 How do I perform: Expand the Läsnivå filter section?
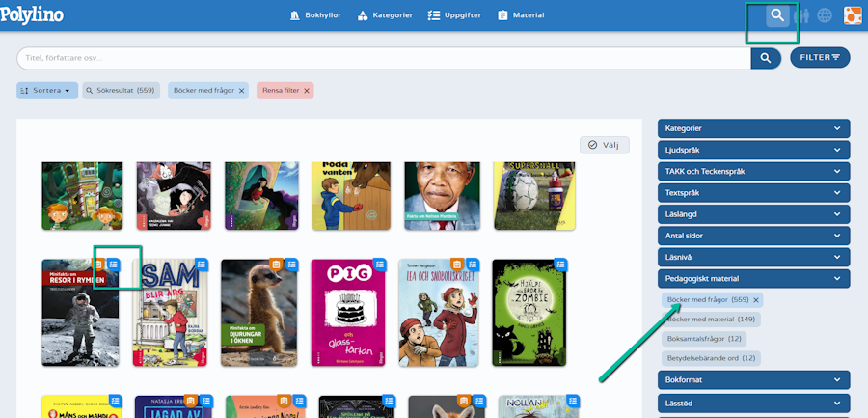click(x=753, y=257)
